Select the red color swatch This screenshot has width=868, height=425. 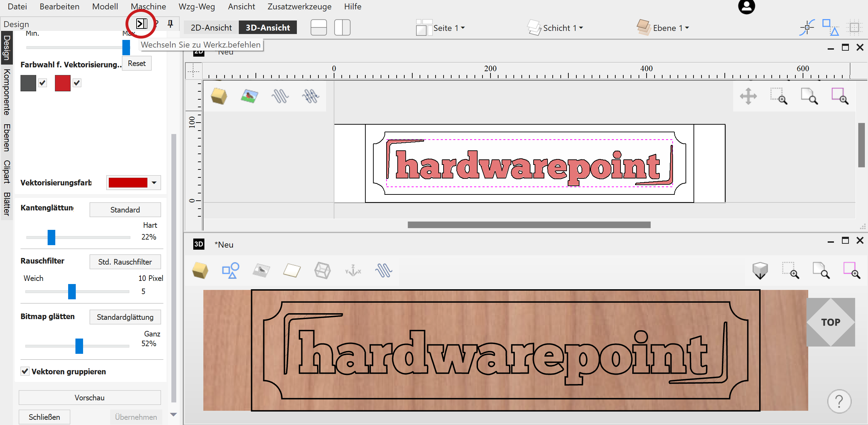63,83
